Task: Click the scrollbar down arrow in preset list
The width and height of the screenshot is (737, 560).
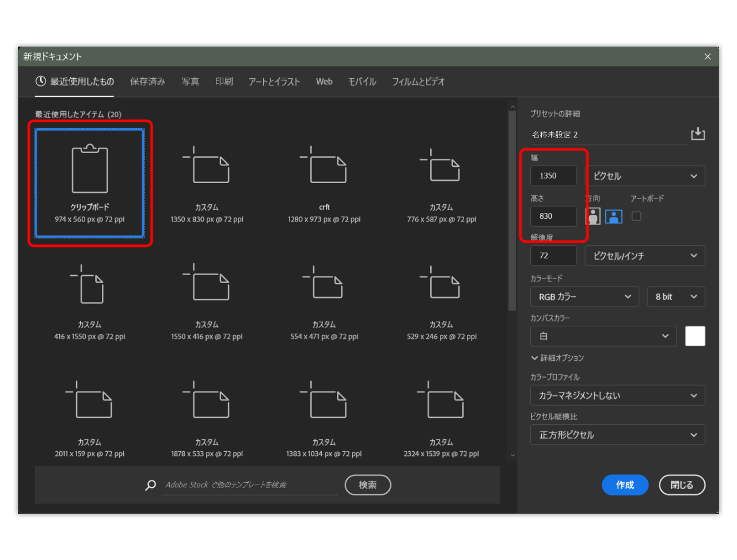Action: pos(512,455)
